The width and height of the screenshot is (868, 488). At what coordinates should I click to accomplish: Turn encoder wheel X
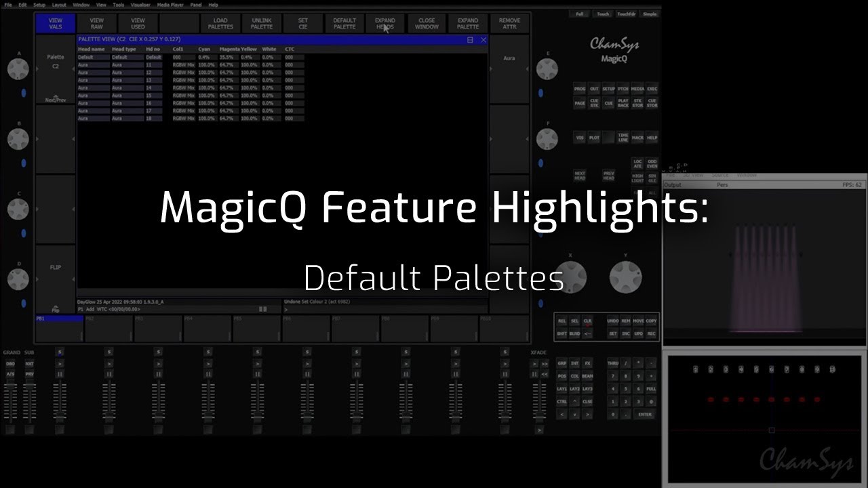(570, 276)
